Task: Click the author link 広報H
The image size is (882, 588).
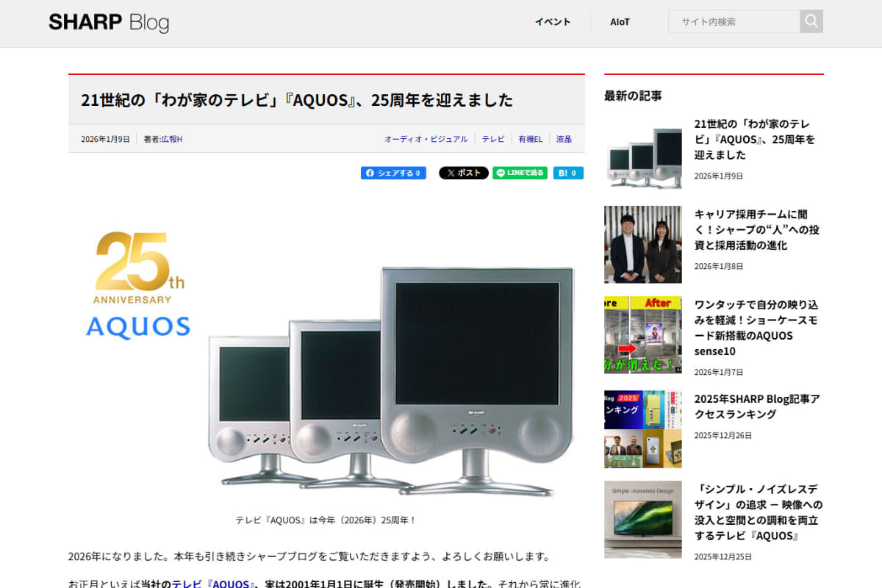Action: coord(171,138)
